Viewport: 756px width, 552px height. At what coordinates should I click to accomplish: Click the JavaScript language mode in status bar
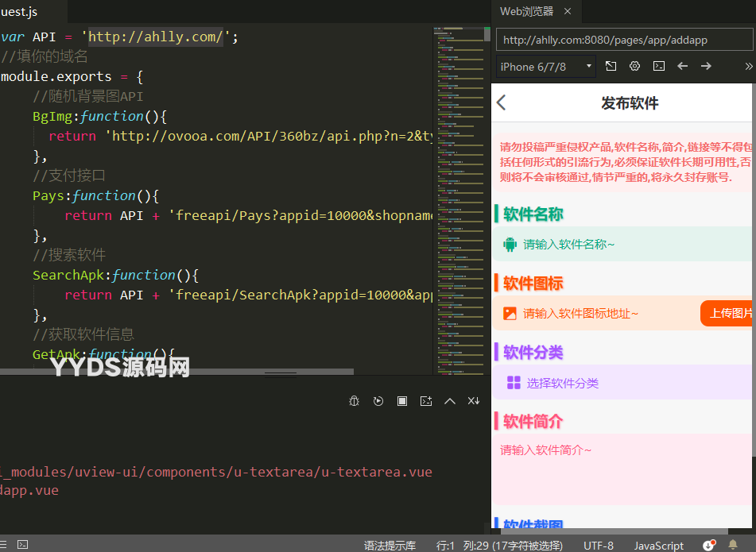click(x=658, y=545)
